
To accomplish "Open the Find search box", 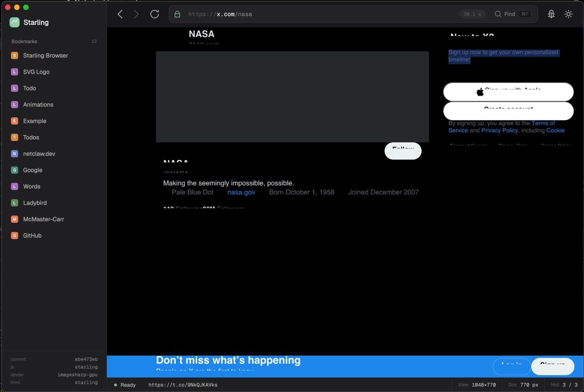I will [x=513, y=14].
